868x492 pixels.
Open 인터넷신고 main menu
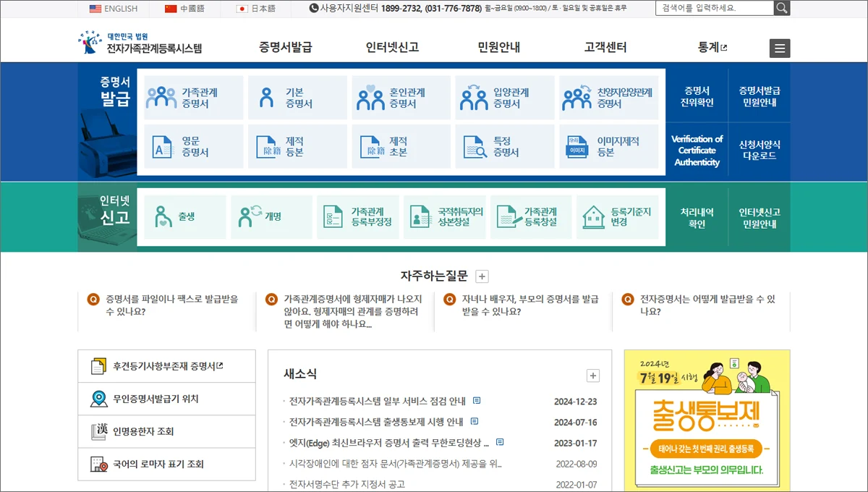tap(392, 48)
